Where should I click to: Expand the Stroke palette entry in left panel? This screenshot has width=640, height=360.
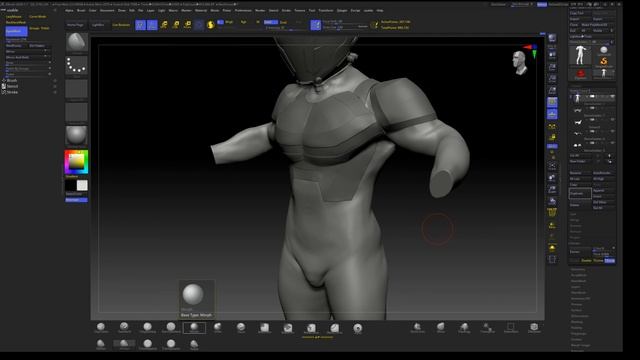pos(12,92)
